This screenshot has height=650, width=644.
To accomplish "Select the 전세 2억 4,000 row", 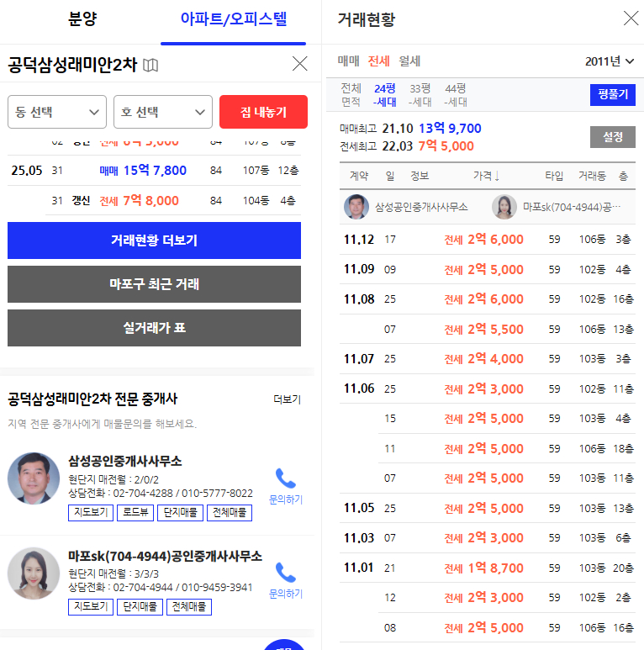I will 488,359.
